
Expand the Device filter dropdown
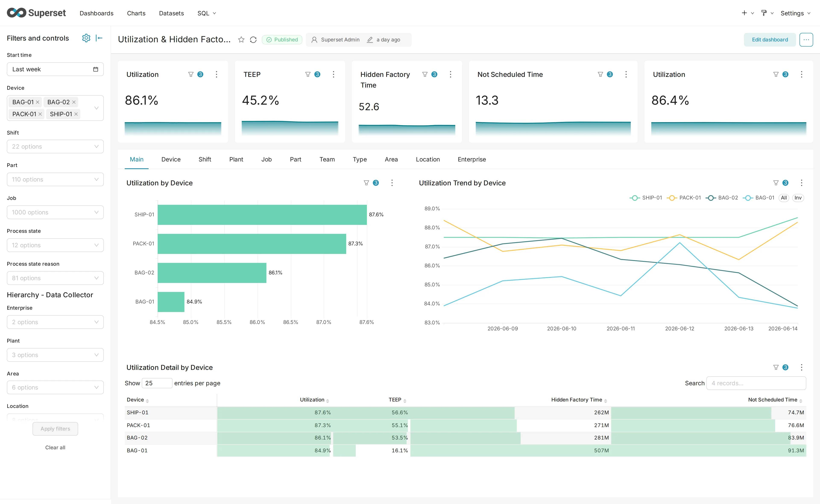[x=96, y=108]
